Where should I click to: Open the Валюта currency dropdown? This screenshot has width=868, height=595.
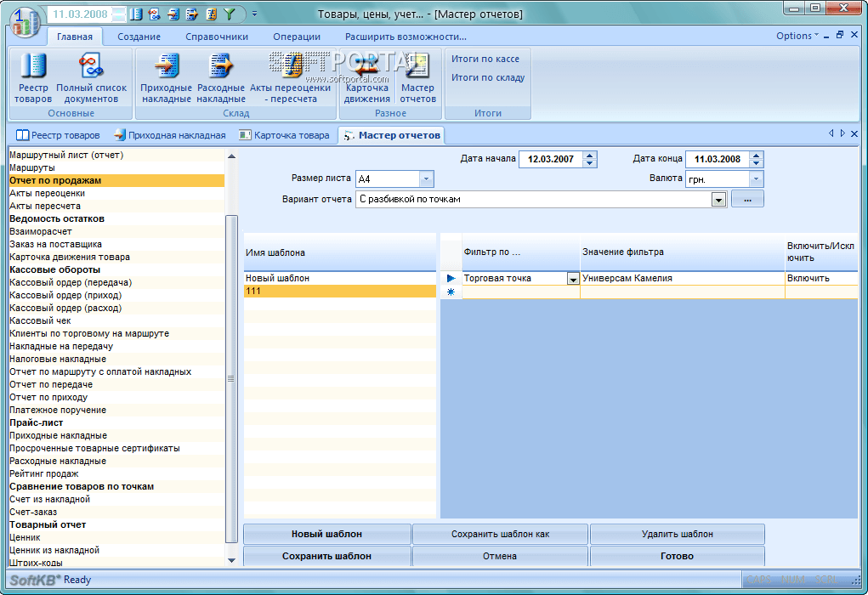(756, 179)
